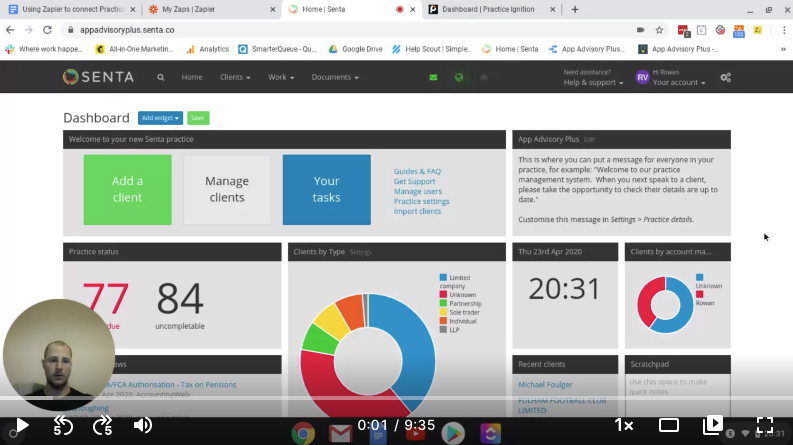Screen dimensions: 793x445
Task: Open the Senta settings gears icon
Action: click(x=726, y=77)
